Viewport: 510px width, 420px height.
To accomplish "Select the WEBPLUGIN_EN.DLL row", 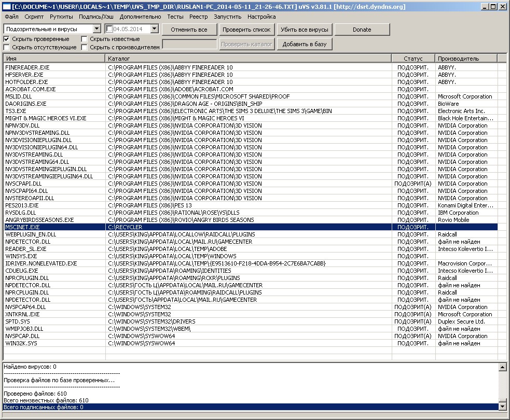I will (251, 234).
